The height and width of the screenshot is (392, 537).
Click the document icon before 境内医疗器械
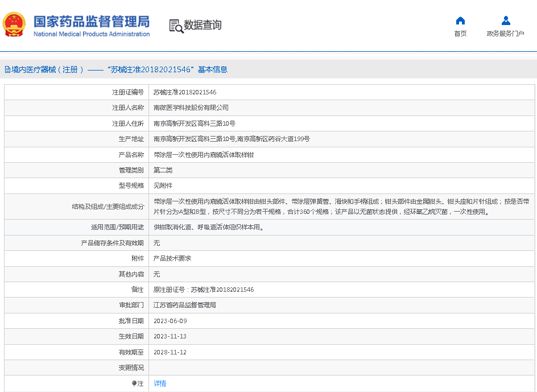click(x=7, y=70)
